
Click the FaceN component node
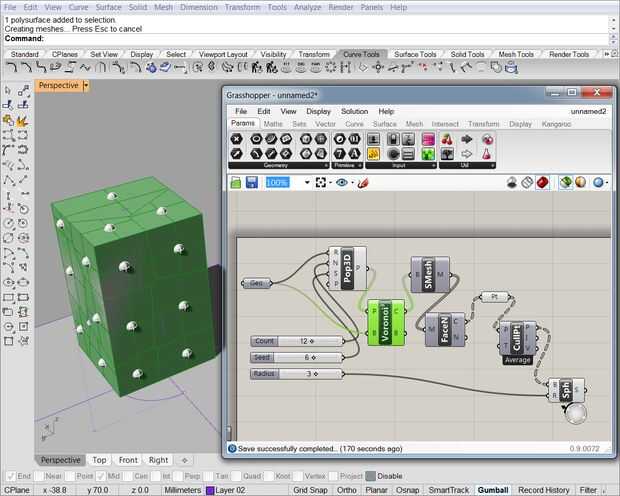[x=444, y=329]
